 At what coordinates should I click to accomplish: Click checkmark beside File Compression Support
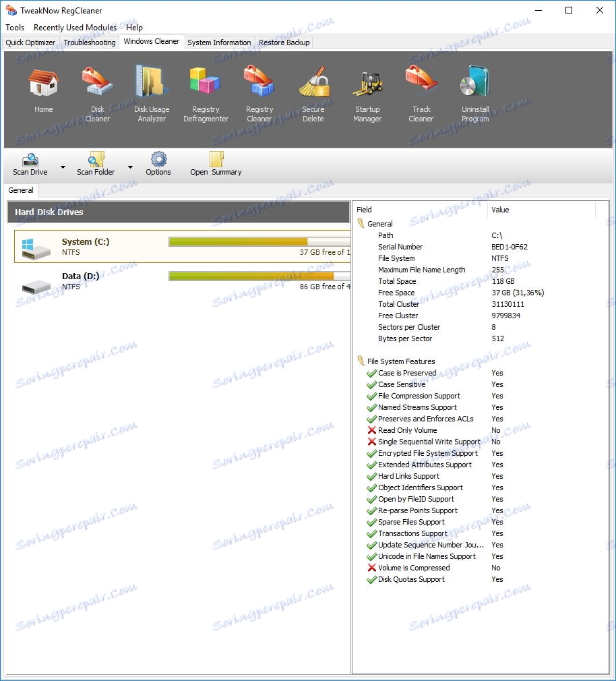pyautogui.click(x=371, y=396)
